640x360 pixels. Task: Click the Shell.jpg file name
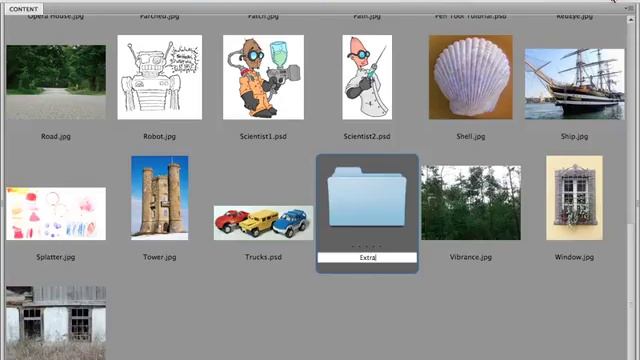click(x=471, y=136)
